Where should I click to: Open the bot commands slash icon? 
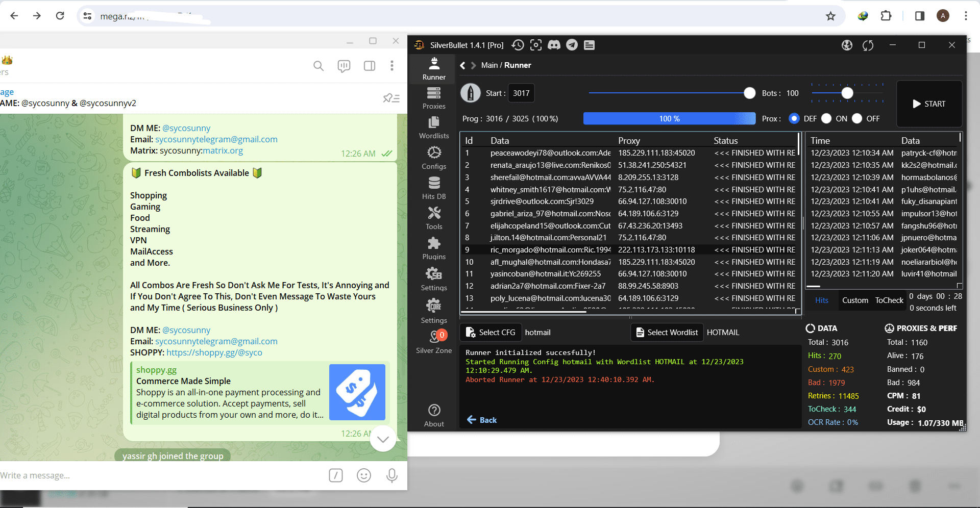click(336, 475)
